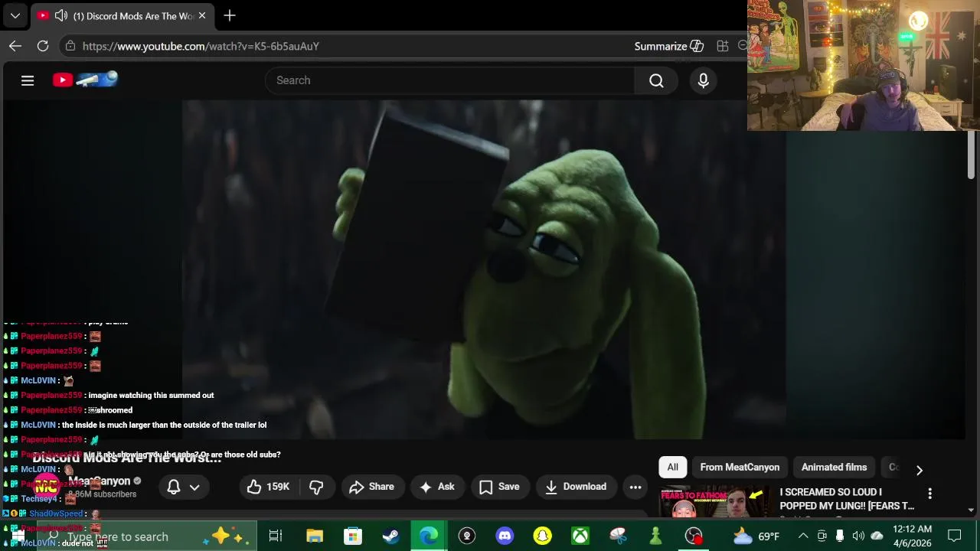Open Steam from the taskbar
Image resolution: width=980 pixels, height=551 pixels.
(x=390, y=536)
